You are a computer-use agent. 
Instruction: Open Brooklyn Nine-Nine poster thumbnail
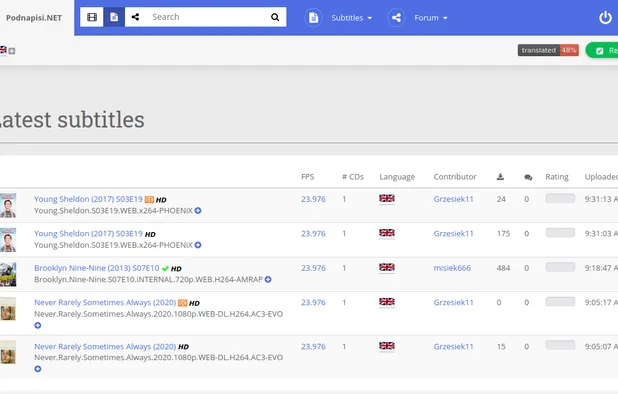point(8,274)
